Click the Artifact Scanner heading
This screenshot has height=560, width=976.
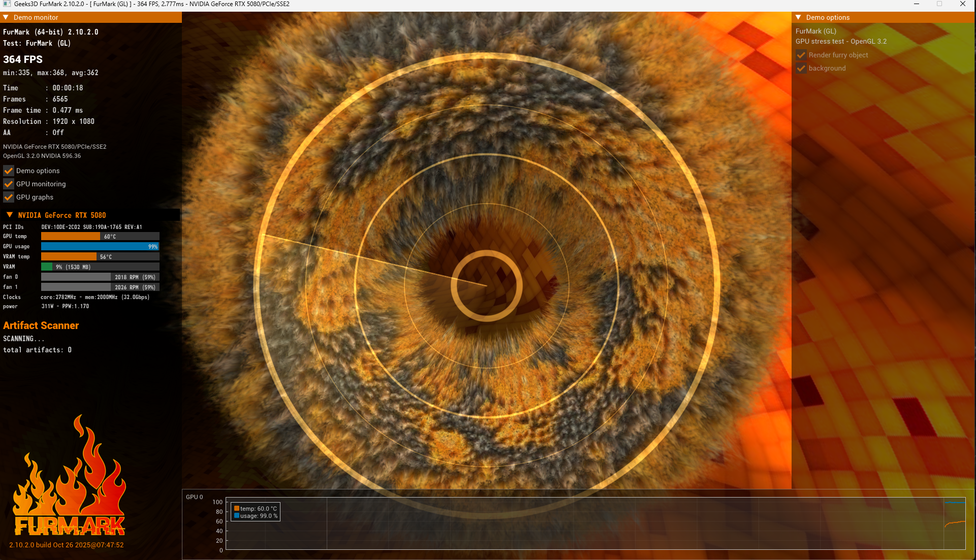[x=41, y=325]
